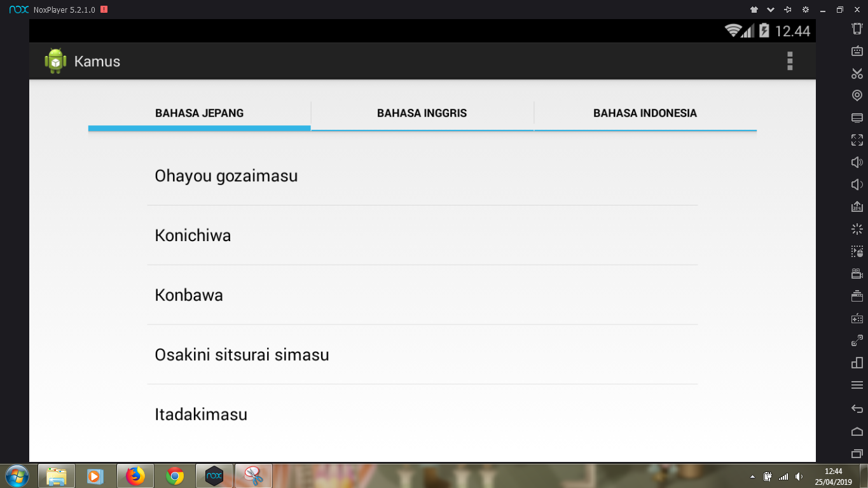Show hidden system tray icons arrow
This screenshot has width=868, height=488.
[753, 477]
